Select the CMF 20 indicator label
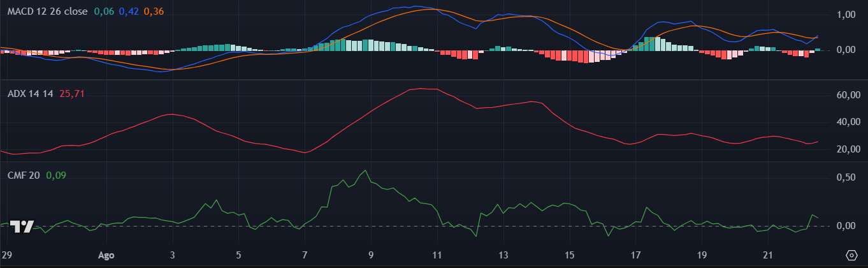The image size is (868, 268). (x=24, y=175)
